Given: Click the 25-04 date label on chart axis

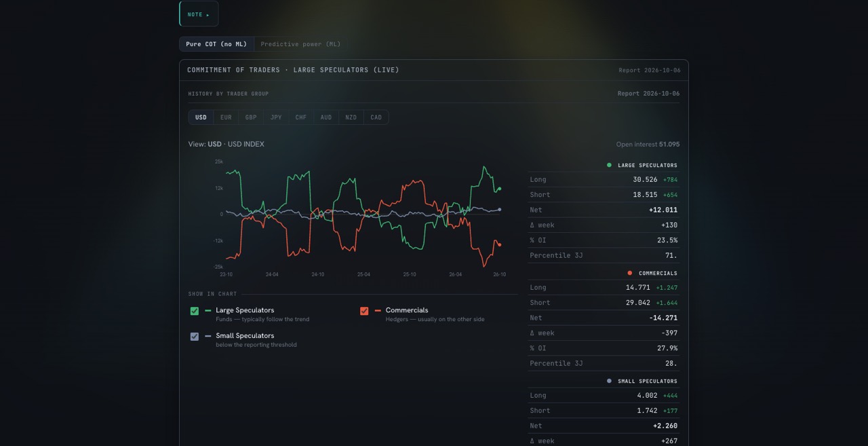Looking at the screenshot, I should 363,274.
